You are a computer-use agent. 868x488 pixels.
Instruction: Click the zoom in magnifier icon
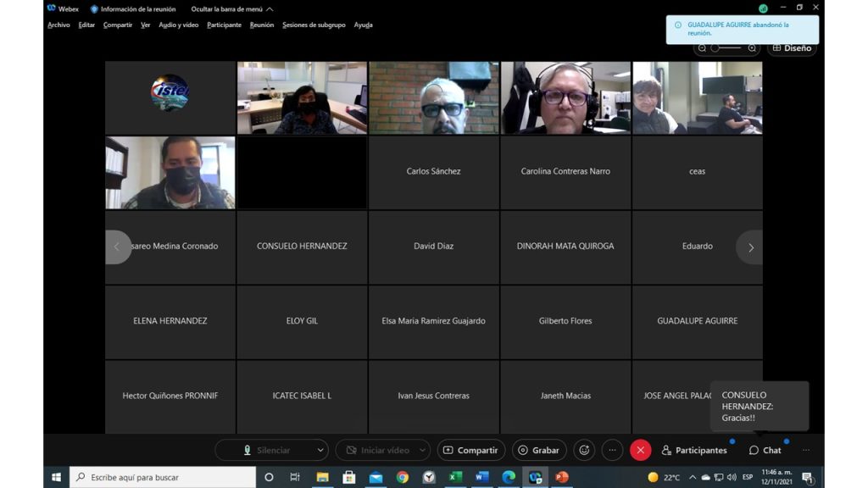pos(752,48)
